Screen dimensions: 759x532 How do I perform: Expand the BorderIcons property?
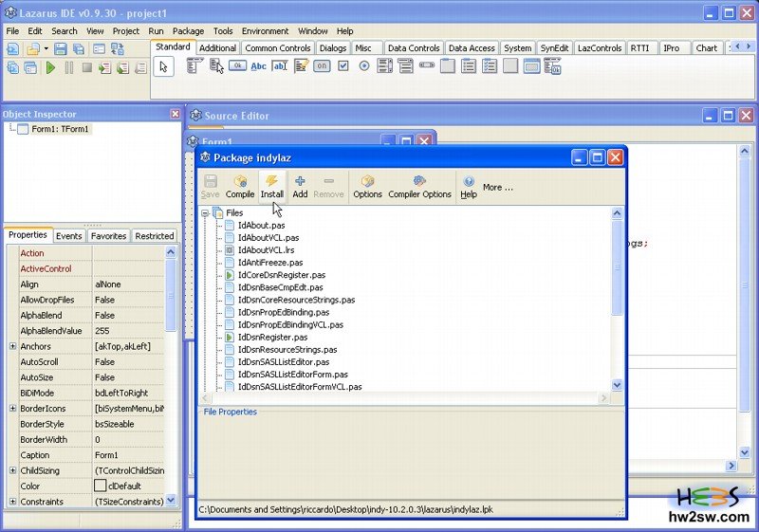click(12, 408)
